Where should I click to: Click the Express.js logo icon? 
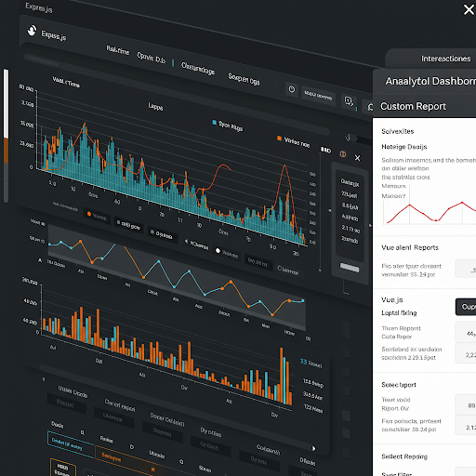pos(32,31)
